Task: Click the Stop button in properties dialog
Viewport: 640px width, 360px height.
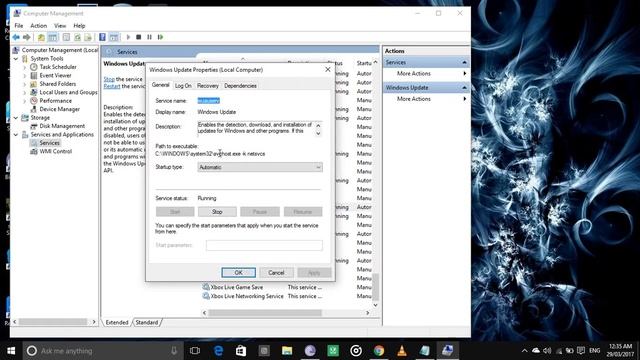Action: click(x=217, y=212)
